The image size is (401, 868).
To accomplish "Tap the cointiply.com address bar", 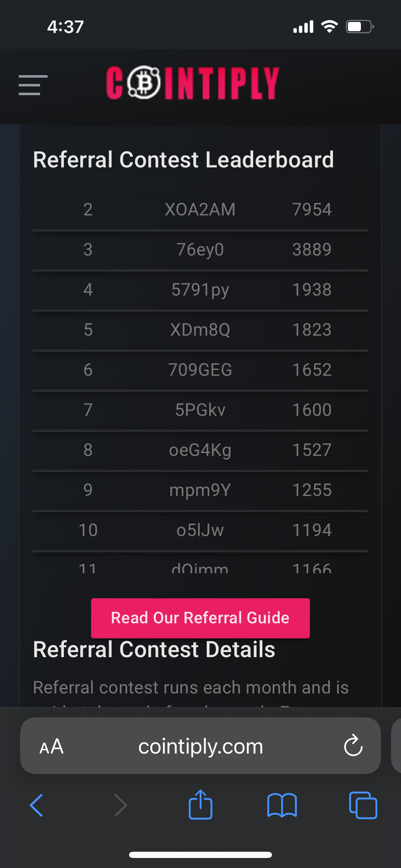I will 200,746.
